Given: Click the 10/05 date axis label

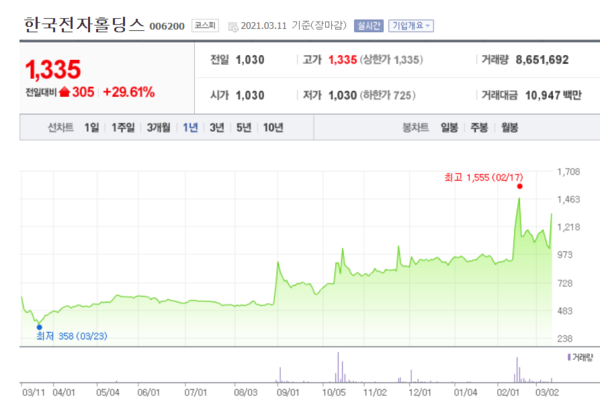Looking at the screenshot, I should click(x=334, y=392).
